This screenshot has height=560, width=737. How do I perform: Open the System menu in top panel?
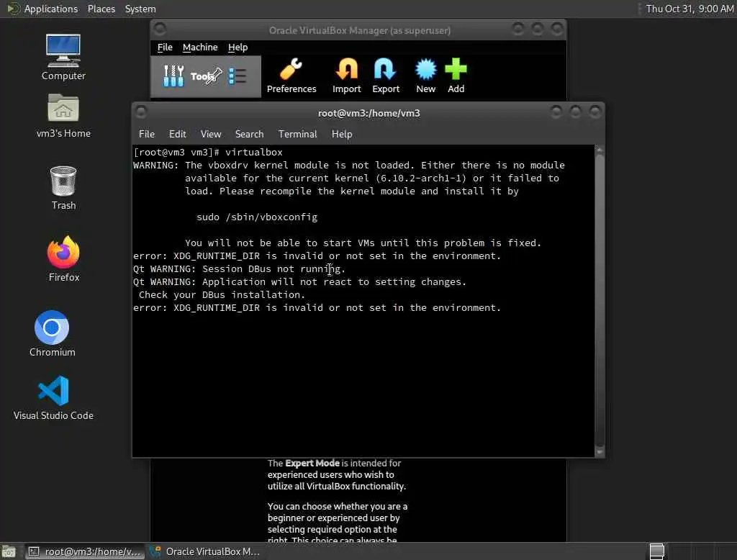(140, 9)
